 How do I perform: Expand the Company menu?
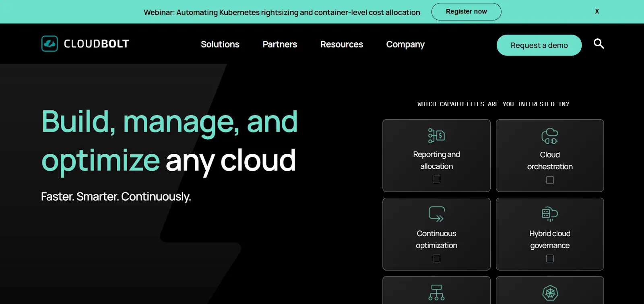coord(405,44)
